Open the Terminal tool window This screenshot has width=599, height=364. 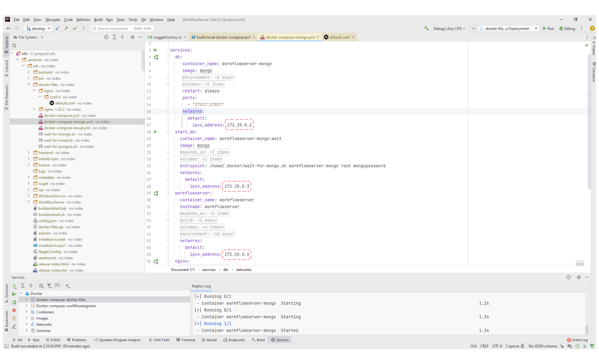(186, 340)
